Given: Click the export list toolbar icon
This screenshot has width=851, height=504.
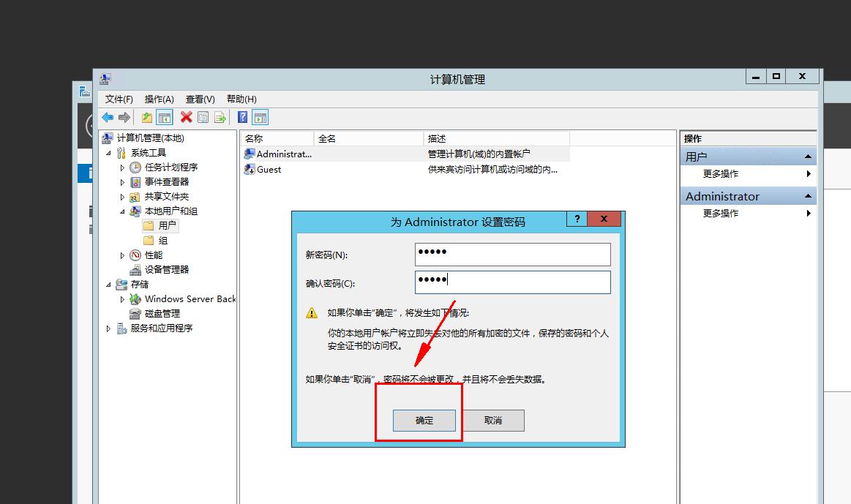Looking at the screenshot, I should coord(220,117).
